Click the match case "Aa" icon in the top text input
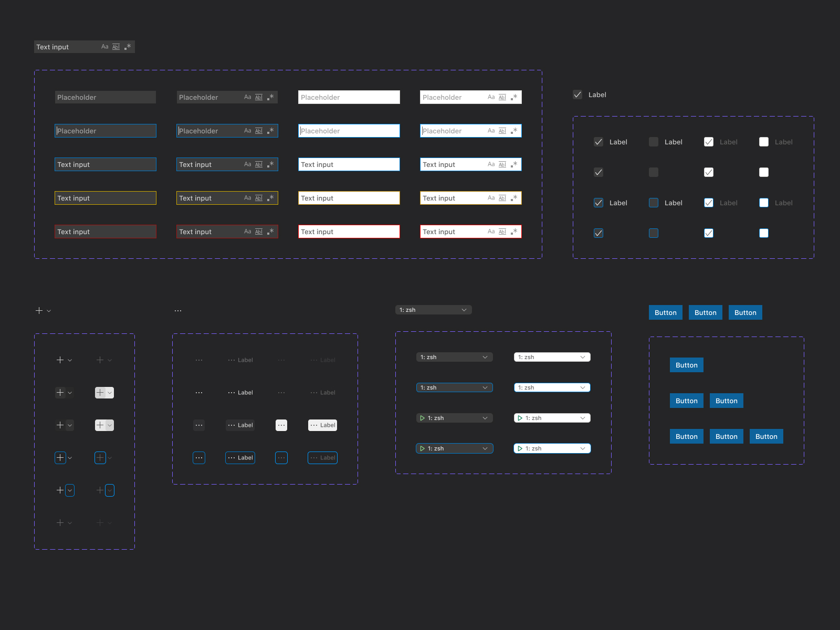The image size is (840, 630). click(x=104, y=46)
